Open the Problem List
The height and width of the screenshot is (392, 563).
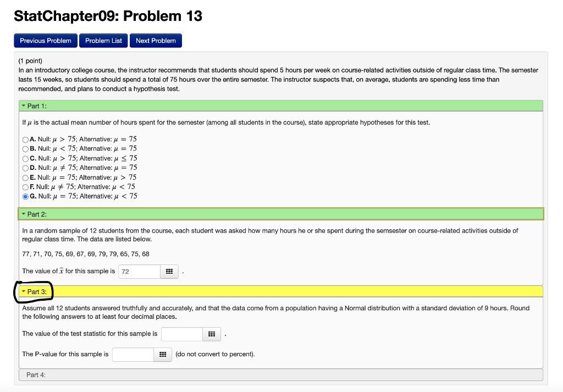click(x=103, y=40)
